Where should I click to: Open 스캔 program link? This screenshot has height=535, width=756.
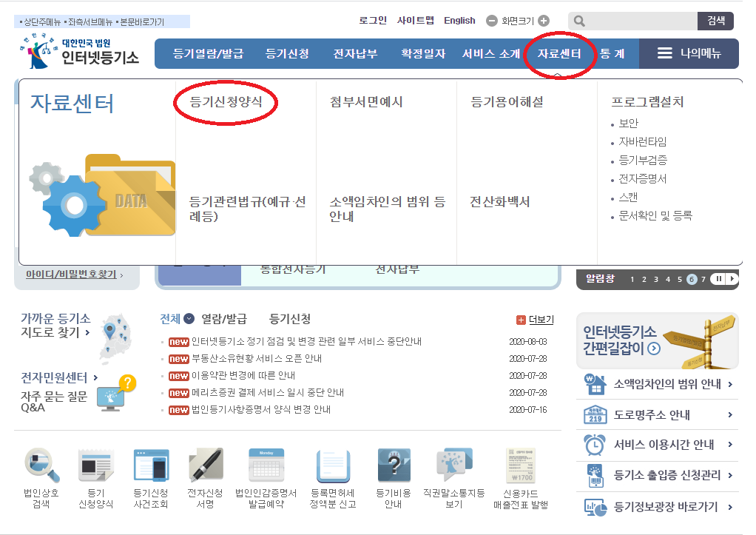pyautogui.click(x=628, y=198)
